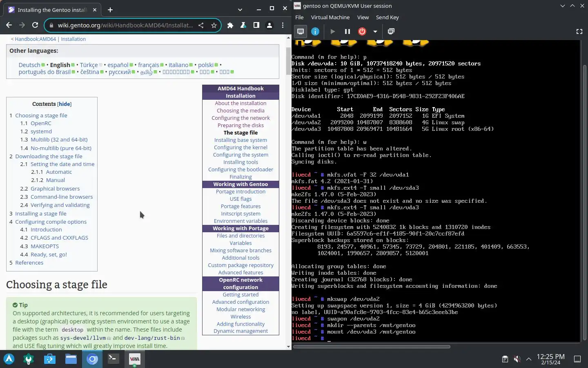Open the tab search dropdown in Chrome

240,9
